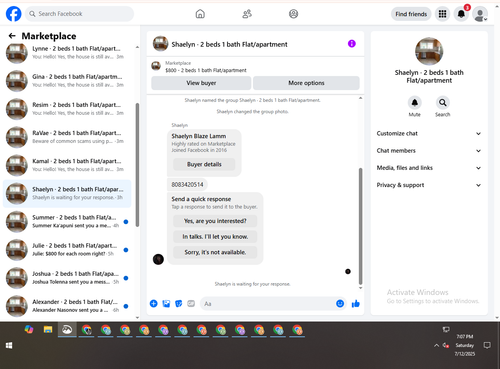Mute the conversation with bell icon

coord(415,103)
